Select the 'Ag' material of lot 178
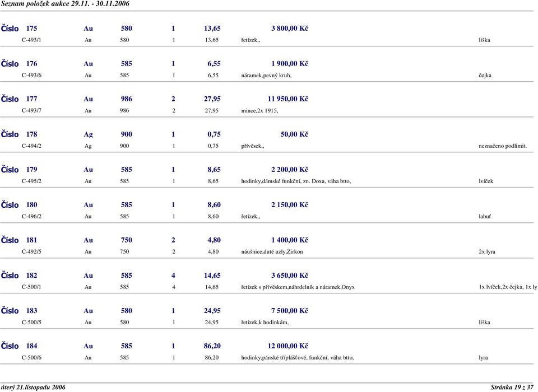538x392 pixels. (88, 134)
